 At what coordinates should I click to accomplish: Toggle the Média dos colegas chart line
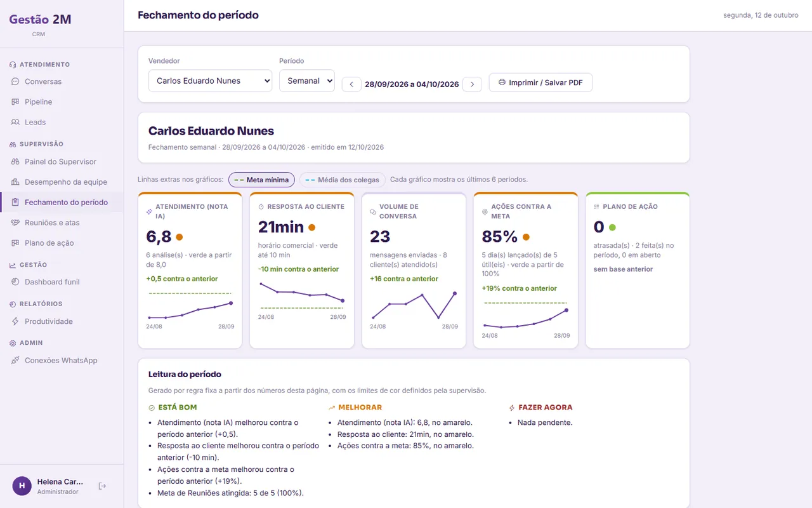[343, 180]
